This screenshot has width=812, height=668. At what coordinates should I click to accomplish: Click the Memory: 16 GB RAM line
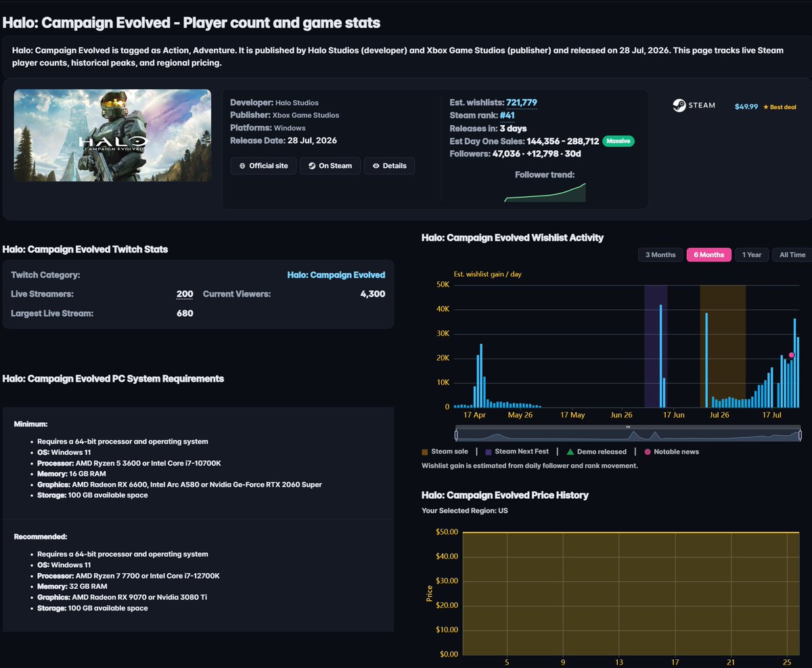point(72,474)
